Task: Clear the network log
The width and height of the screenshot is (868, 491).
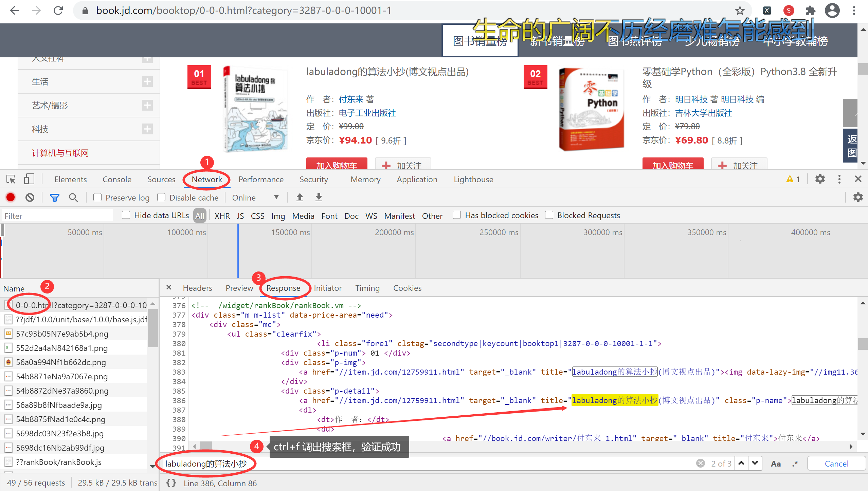Action: 30,197
